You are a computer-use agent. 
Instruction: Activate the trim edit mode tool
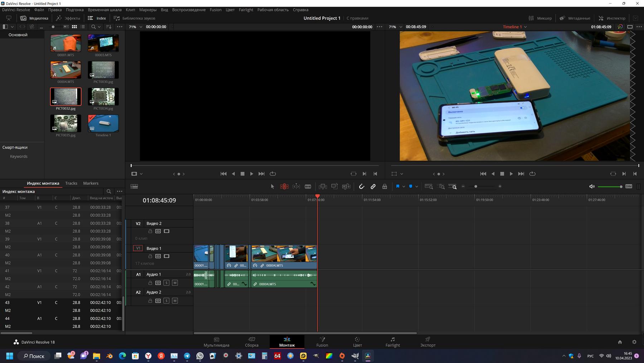click(x=284, y=187)
